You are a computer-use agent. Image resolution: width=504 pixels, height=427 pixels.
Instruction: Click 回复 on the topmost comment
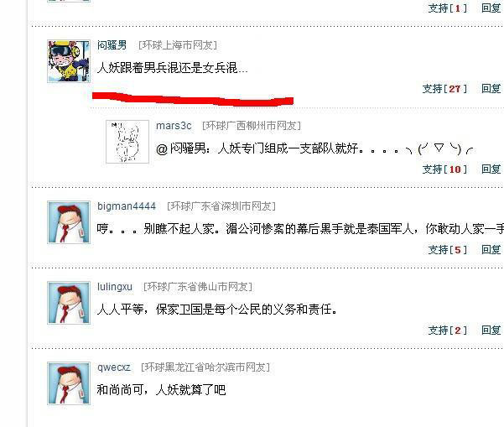pos(491,8)
